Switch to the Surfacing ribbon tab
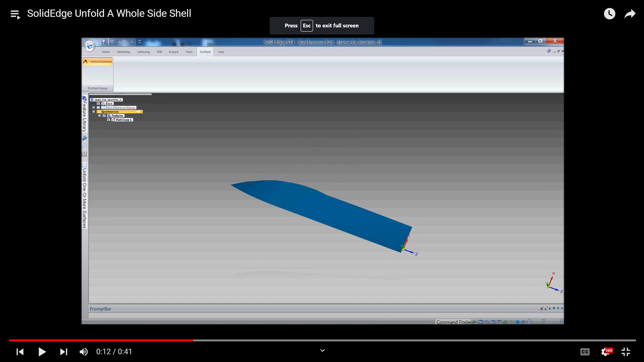 click(x=143, y=52)
